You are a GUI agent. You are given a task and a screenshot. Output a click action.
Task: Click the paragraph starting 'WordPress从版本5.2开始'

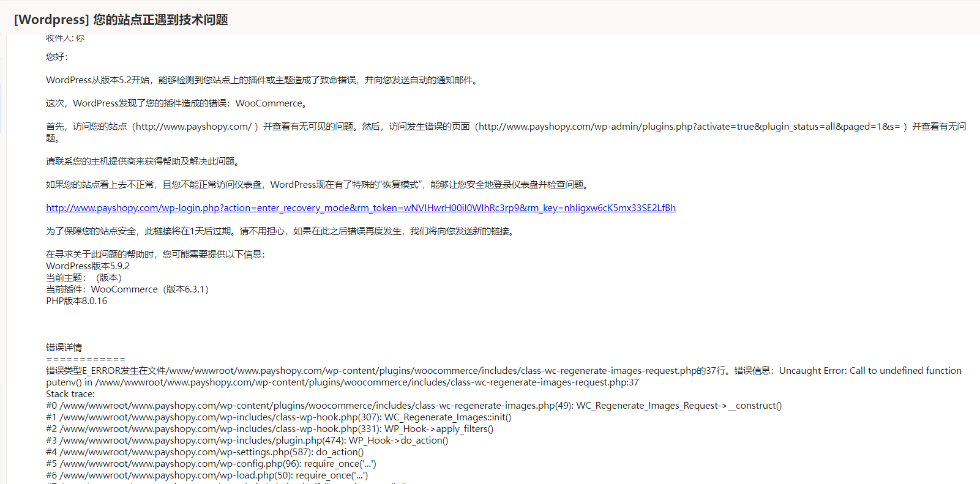pos(263,80)
